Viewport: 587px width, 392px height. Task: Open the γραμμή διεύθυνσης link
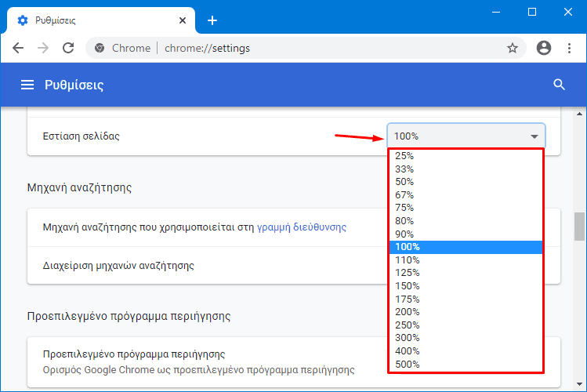(302, 227)
